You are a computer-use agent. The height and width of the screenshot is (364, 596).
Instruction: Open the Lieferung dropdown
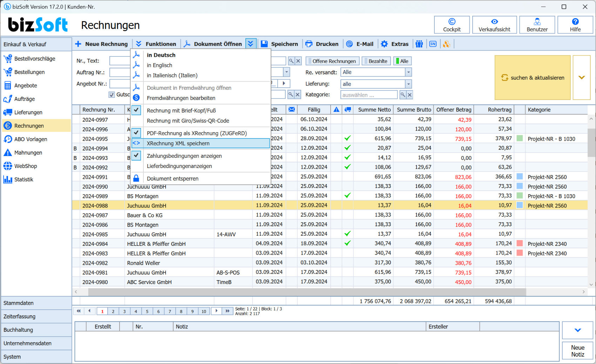tap(408, 84)
